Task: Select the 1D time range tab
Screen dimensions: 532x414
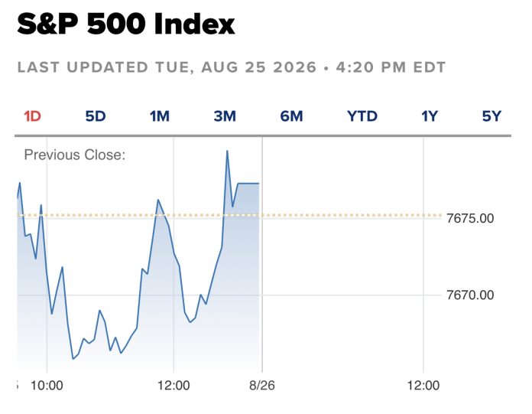Action: [x=33, y=116]
